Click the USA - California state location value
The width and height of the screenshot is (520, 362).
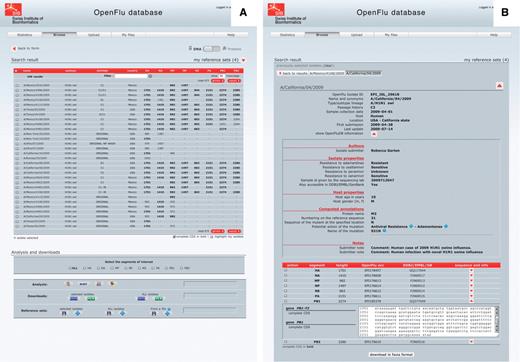point(390,120)
